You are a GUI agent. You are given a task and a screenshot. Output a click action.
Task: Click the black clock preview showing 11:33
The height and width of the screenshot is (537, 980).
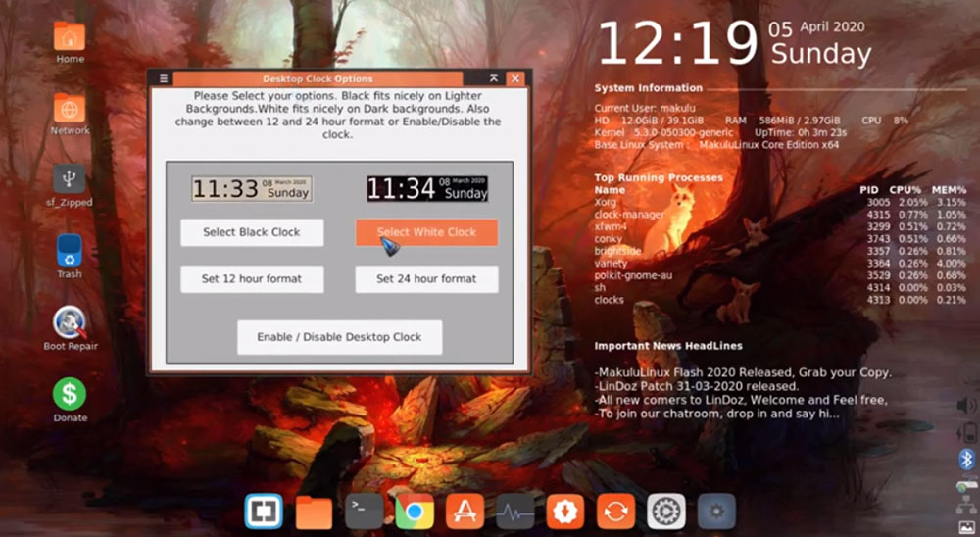252,188
